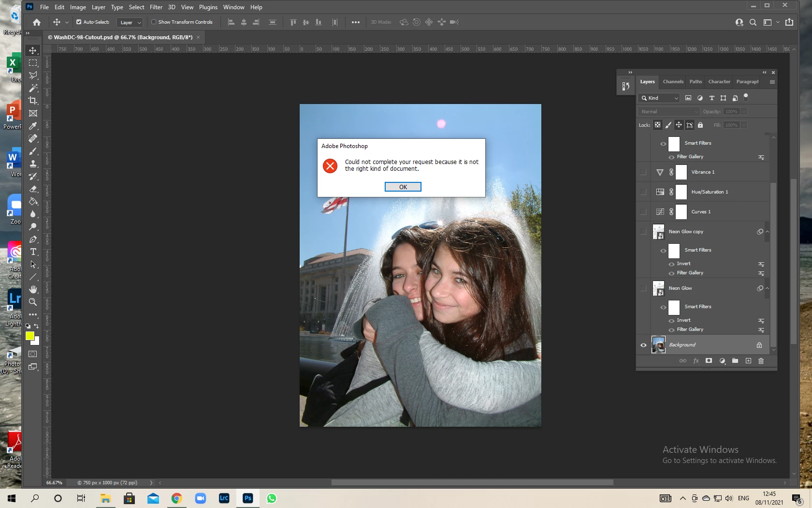Select the Hand tool
Screen dimensions: 812x508
[x=33, y=289]
